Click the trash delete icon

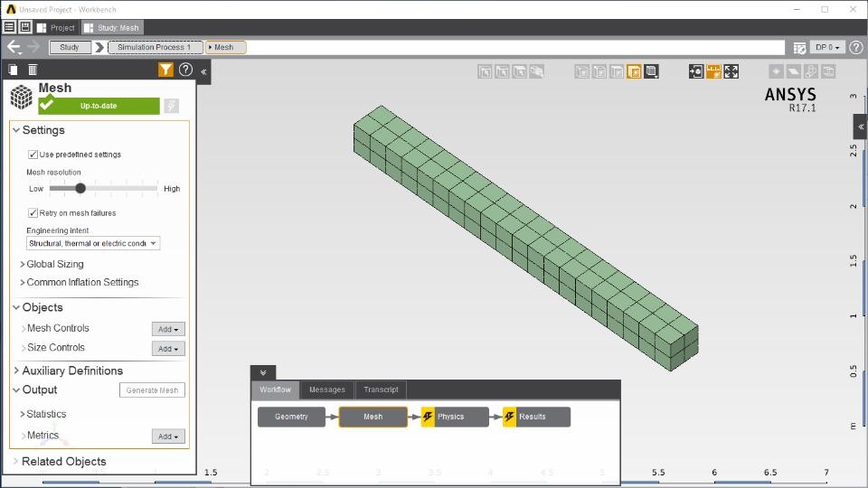33,70
